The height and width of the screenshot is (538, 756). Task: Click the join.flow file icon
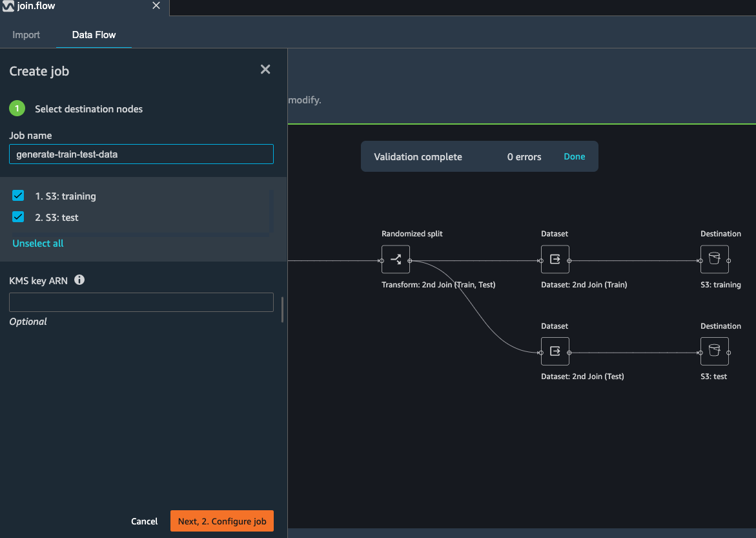[x=8, y=6]
